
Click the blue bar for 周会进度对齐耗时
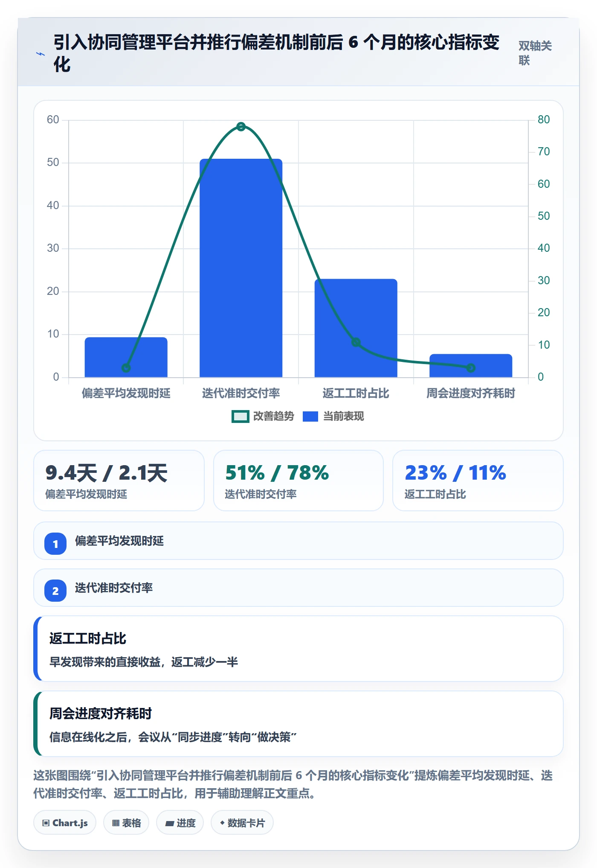471,366
